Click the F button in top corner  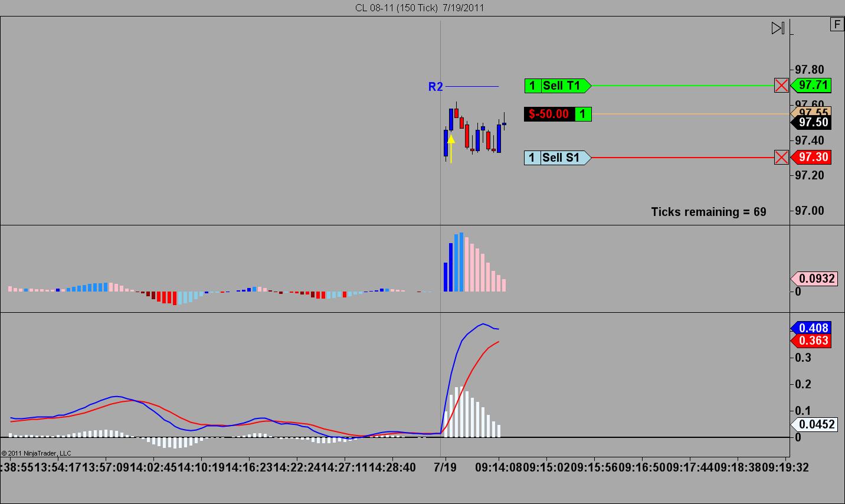click(837, 24)
